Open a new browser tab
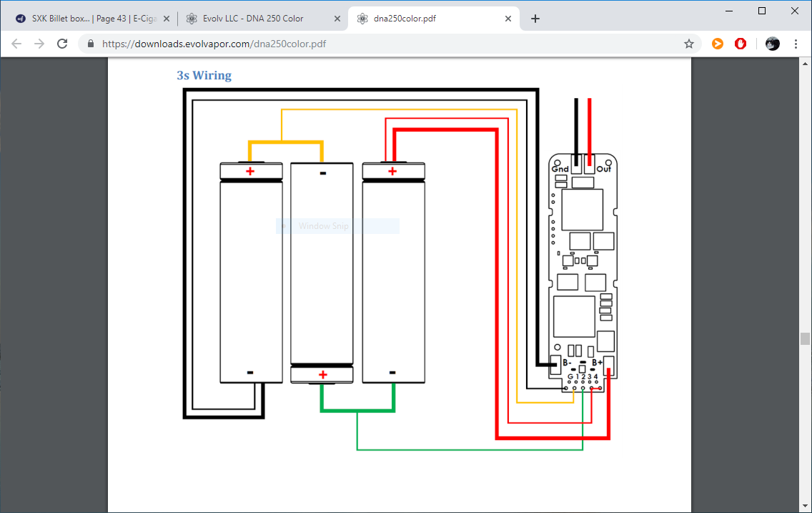The image size is (812, 513). [535, 19]
